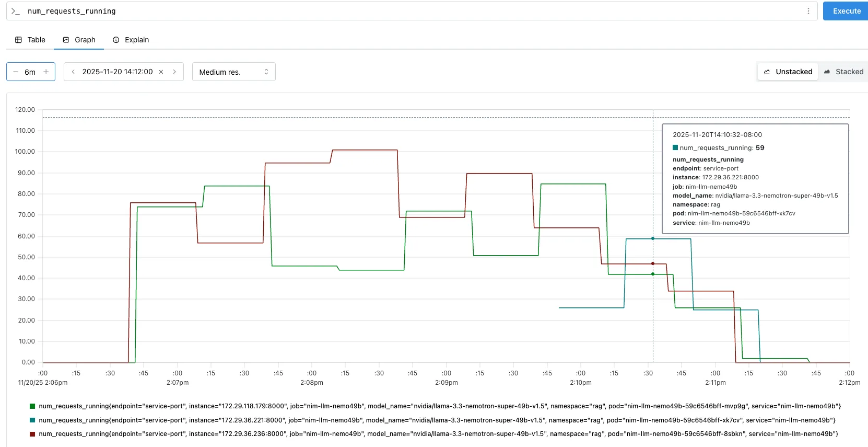The height and width of the screenshot is (447, 868).
Task: Click tooltip value num_requests_running: 59
Action: pos(719,148)
